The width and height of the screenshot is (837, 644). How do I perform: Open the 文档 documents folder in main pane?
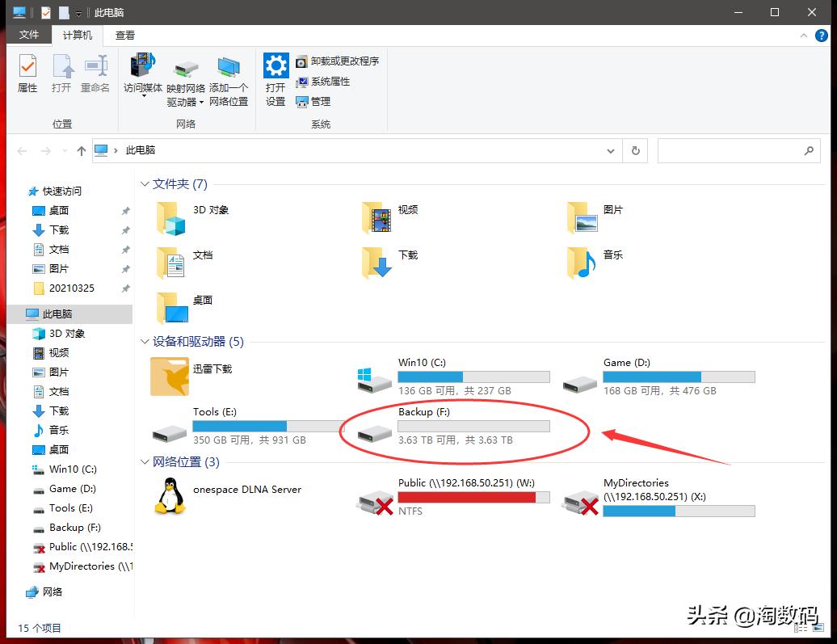pyautogui.click(x=185, y=263)
